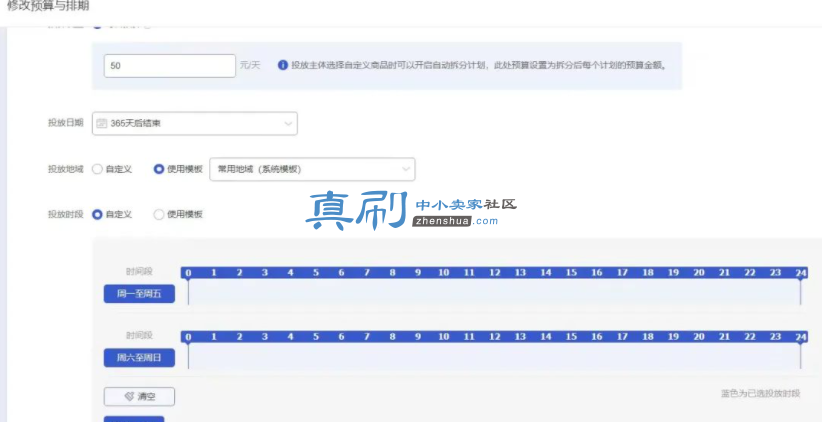Image resolution: width=822 pixels, height=422 pixels.
Task: Click hour 10 in the 周六至周日 time header
Action: 444,337
